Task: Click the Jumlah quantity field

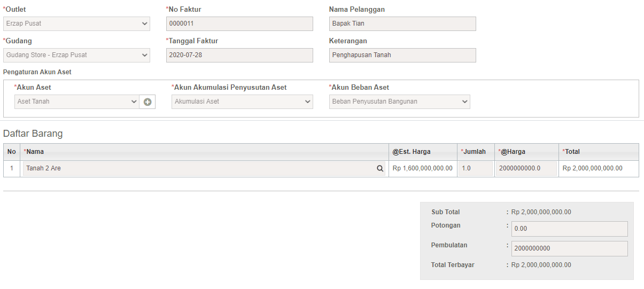Action: (476, 168)
